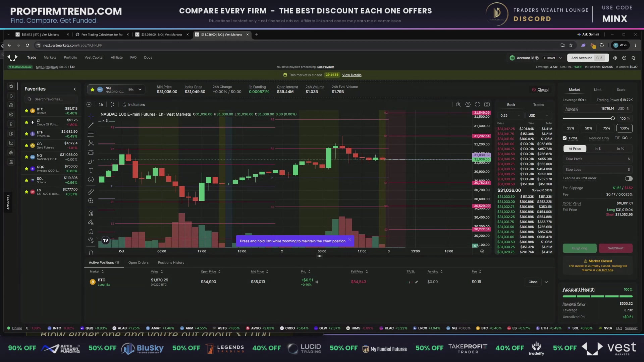
Task: Activate the chart zoom-in tool
Action: (x=91, y=201)
